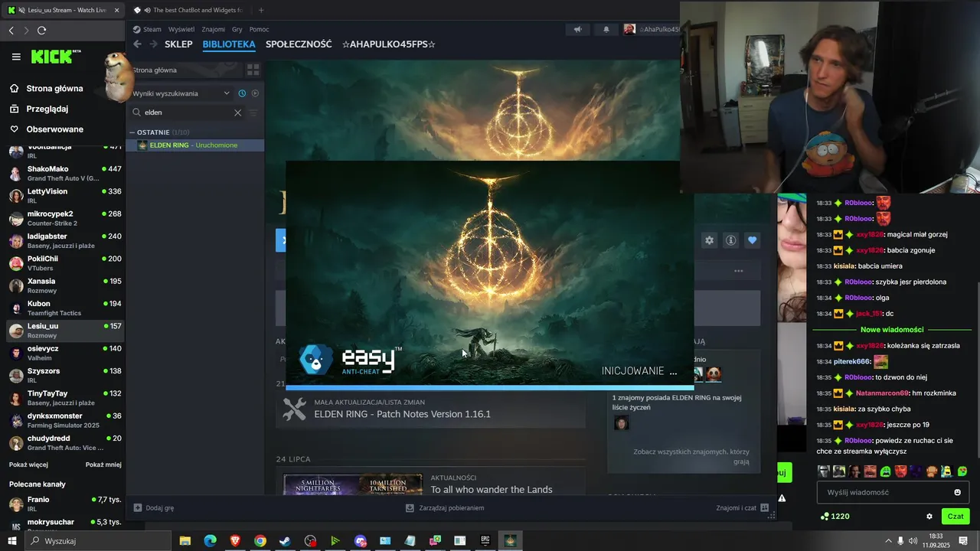Open Steam notifications bell
Image resolution: width=980 pixels, height=551 pixels.
click(x=606, y=29)
